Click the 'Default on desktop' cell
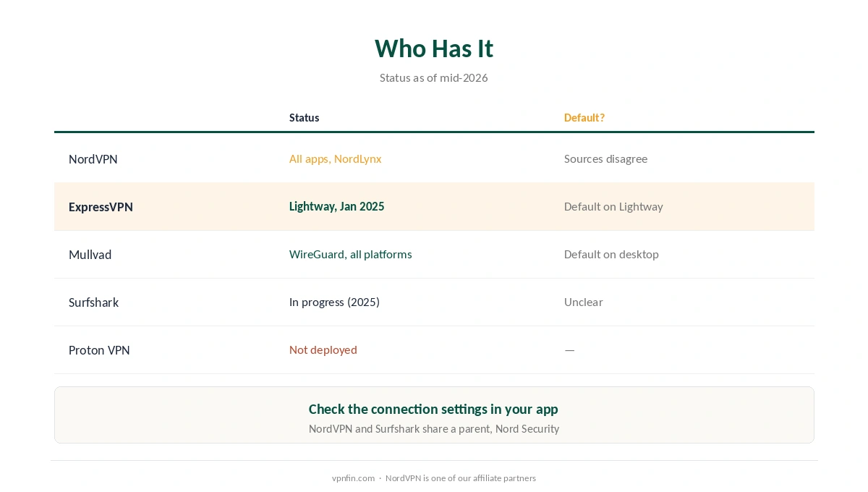This screenshot has width=868, height=492. point(611,254)
